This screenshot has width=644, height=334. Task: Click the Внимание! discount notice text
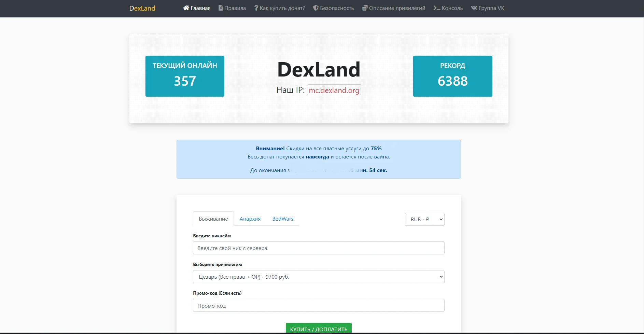[319, 149]
